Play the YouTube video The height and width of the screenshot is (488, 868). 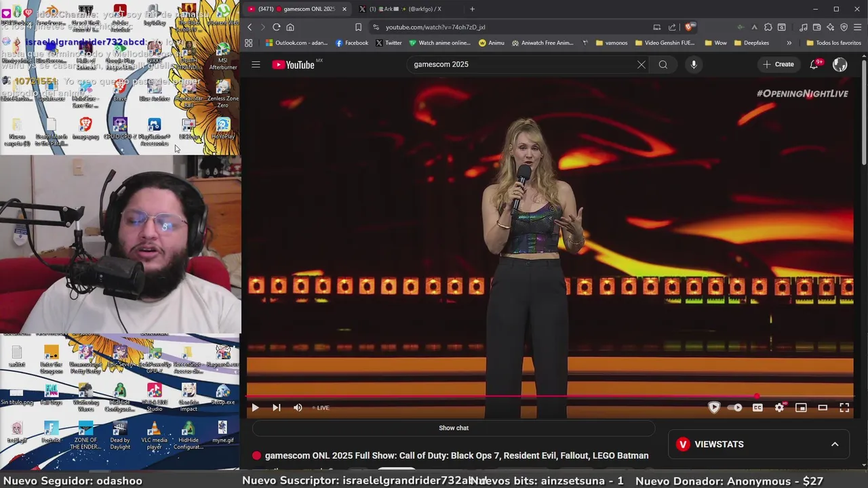(255, 407)
